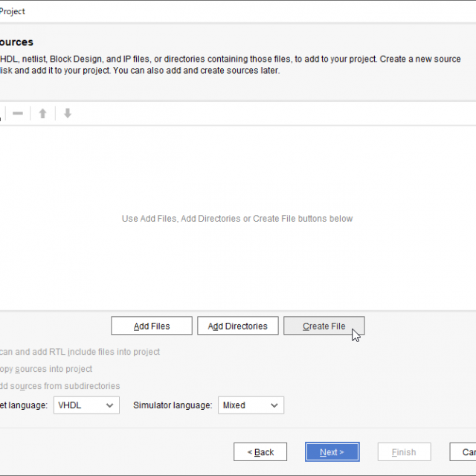Viewport: 476px width, 476px height.
Task: Click the Finish button
Action: (404, 452)
